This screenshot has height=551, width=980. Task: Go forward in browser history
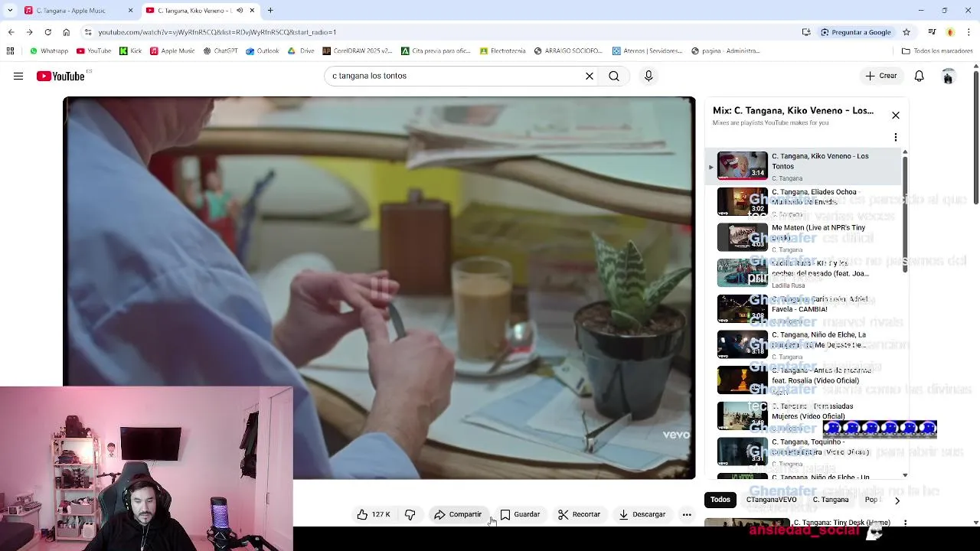(x=29, y=32)
